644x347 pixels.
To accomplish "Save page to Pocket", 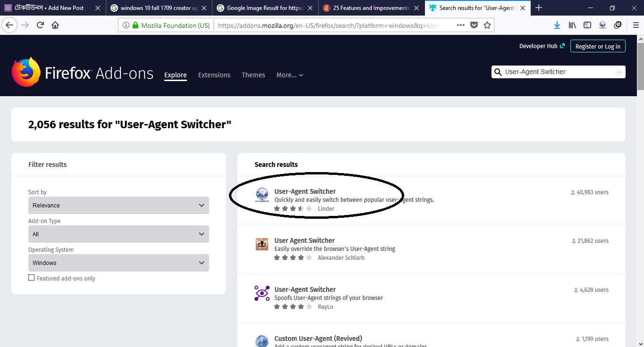I will click(474, 25).
